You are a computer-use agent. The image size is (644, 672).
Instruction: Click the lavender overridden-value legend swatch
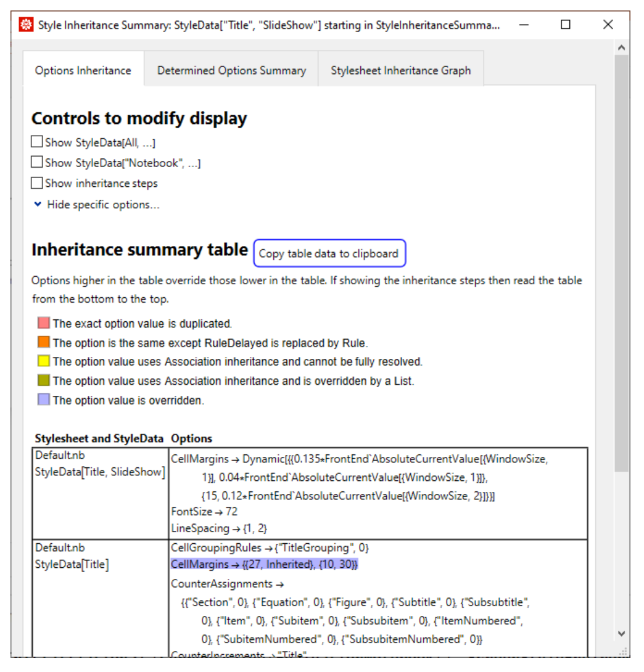point(43,400)
